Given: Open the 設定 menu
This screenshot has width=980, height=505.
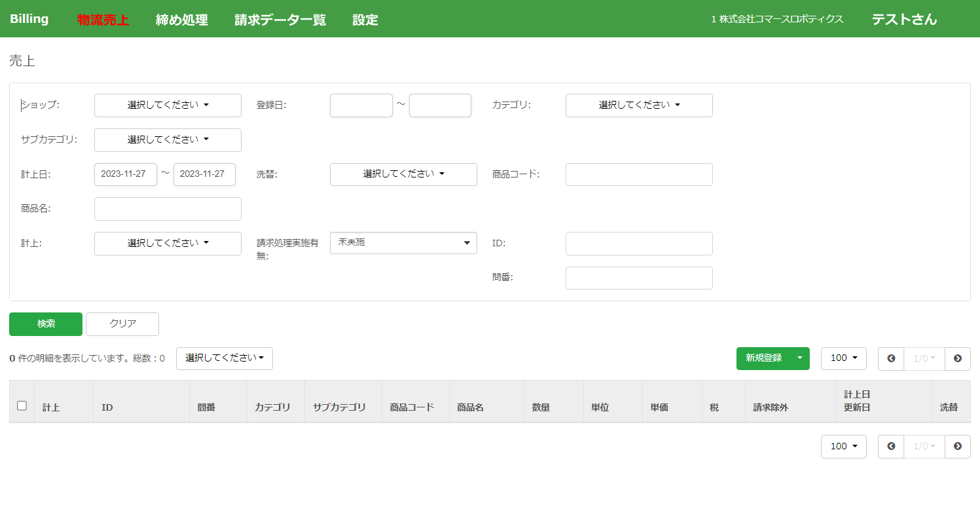Looking at the screenshot, I should coord(365,20).
